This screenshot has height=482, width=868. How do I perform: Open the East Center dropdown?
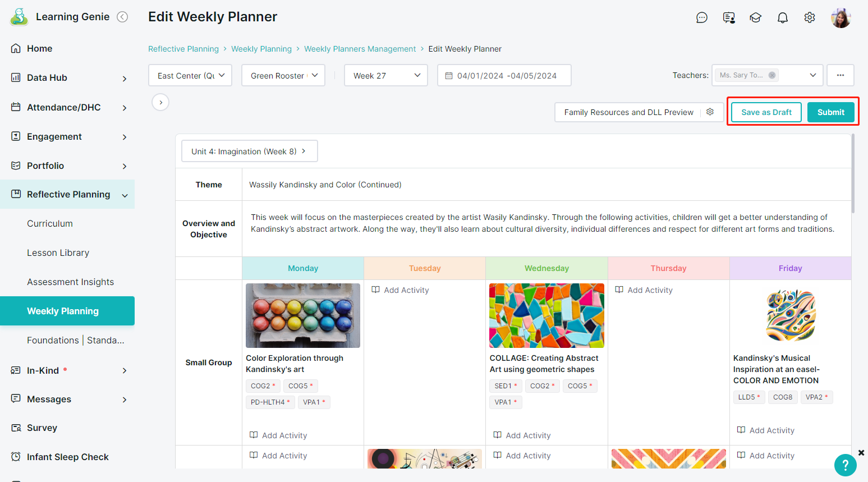(x=190, y=75)
